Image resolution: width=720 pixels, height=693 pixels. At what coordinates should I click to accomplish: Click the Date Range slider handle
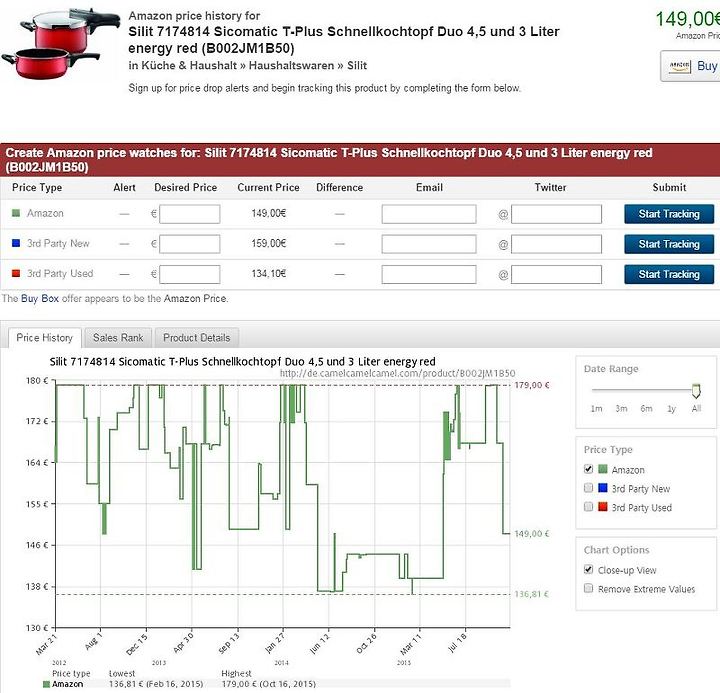(x=696, y=391)
